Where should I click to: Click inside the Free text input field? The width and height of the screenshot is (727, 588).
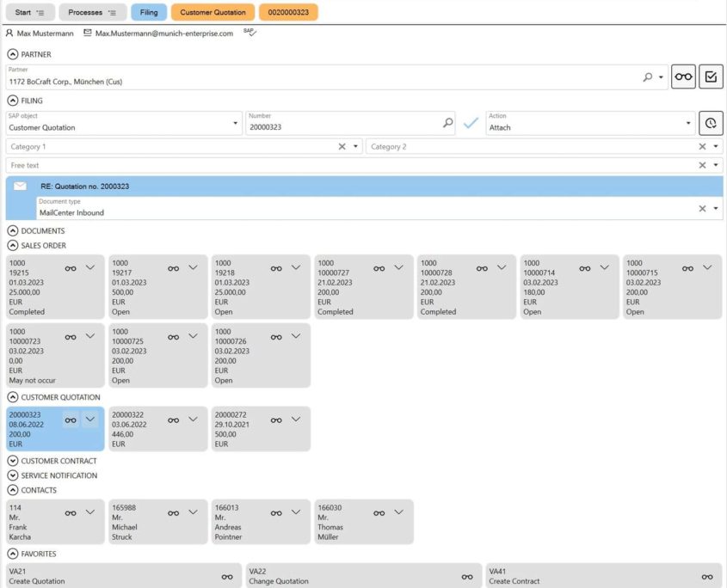coord(258,165)
